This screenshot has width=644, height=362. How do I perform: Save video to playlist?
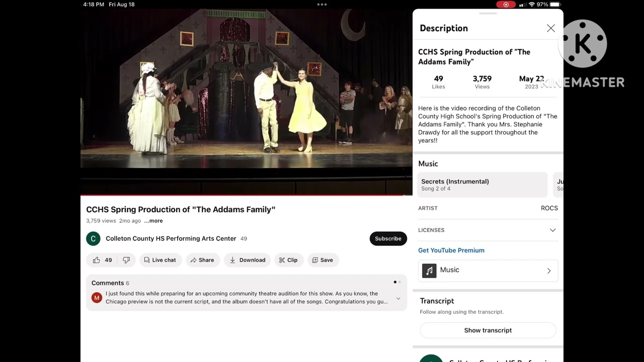pos(323,260)
